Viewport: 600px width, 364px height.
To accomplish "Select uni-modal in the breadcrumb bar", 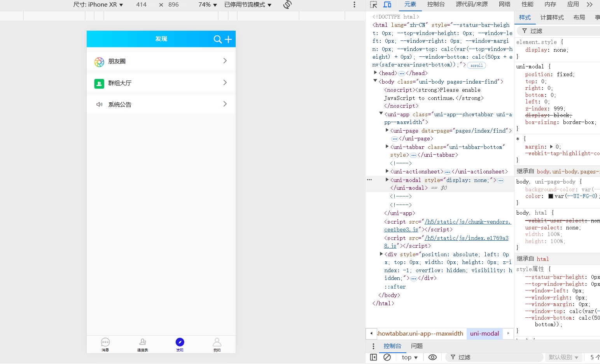I will [485, 333].
